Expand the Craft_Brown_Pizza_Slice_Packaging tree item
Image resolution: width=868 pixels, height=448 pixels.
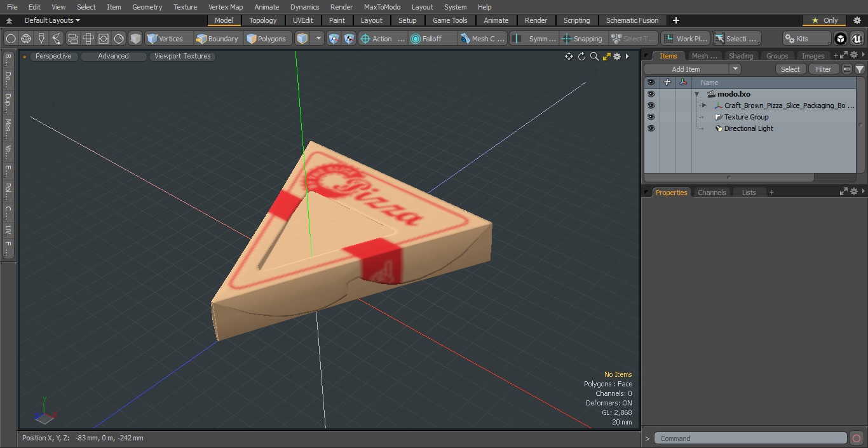click(x=704, y=105)
